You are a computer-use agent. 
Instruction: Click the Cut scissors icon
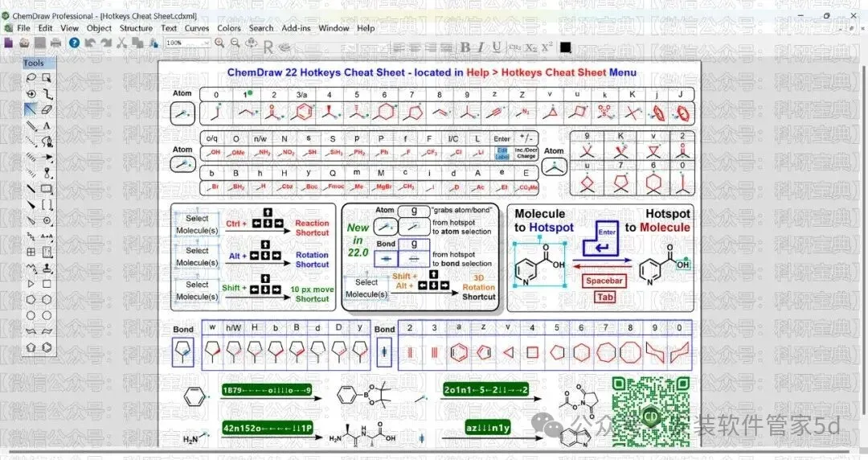click(x=122, y=43)
